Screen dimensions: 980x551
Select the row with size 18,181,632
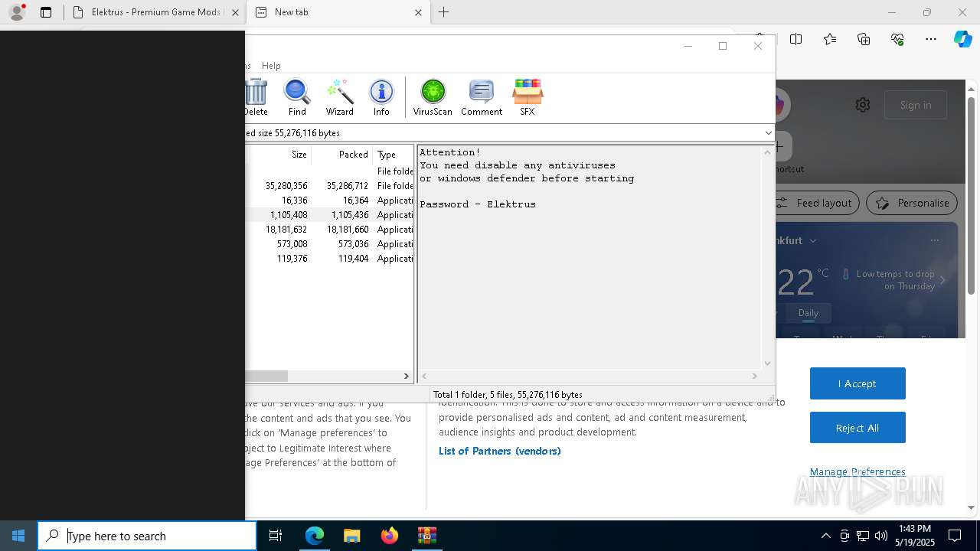329,230
